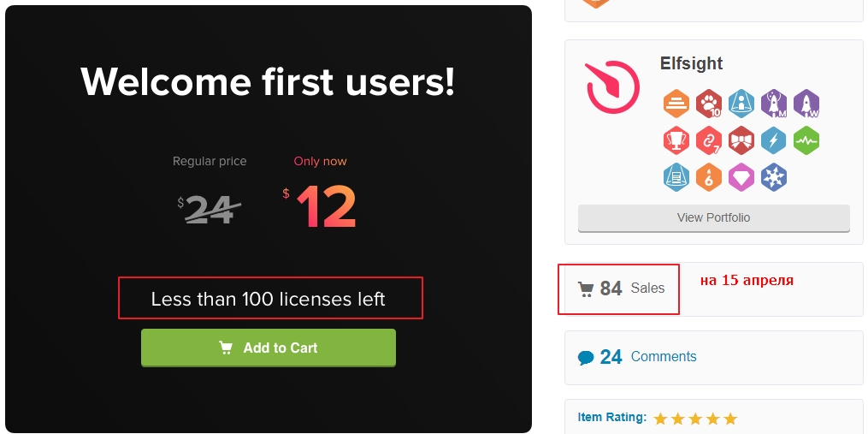Click the purple rocket badge marked W
Viewport: 868px width, 434px height.
pyautogui.click(x=806, y=104)
